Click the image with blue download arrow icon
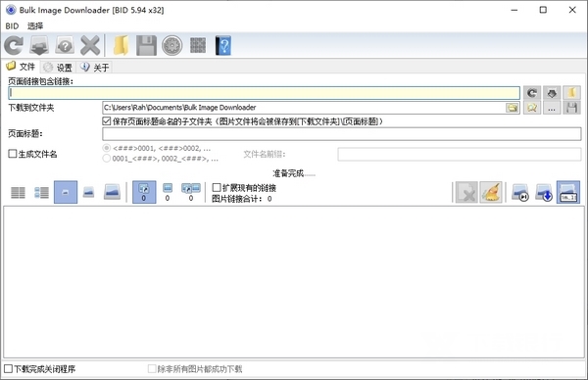Viewport: 588px width, 380px height. [544, 192]
